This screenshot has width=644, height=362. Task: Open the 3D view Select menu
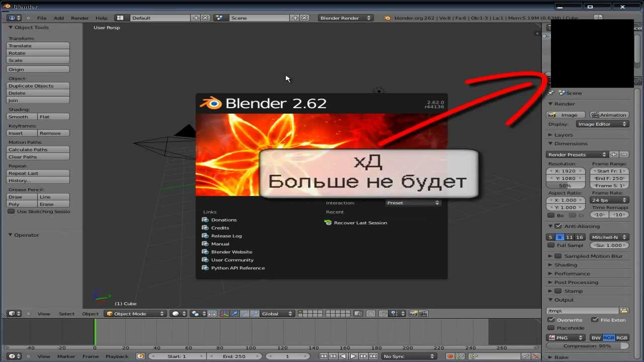[x=66, y=314]
